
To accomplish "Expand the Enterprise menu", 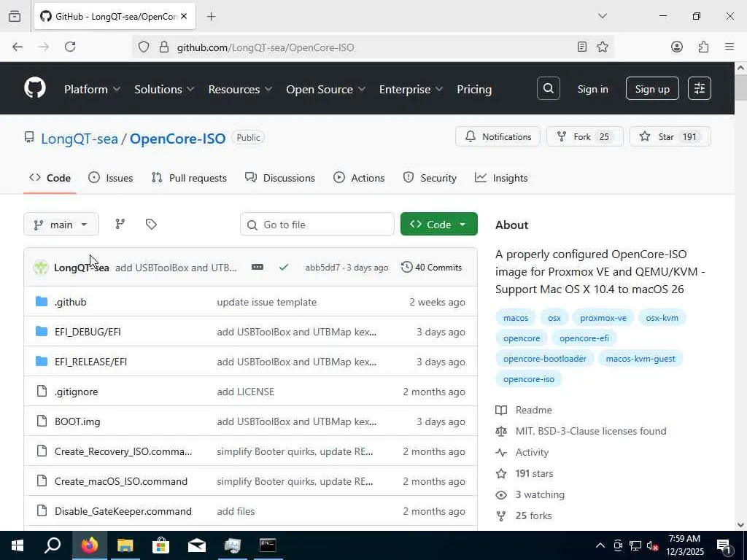I will [411, 89].
